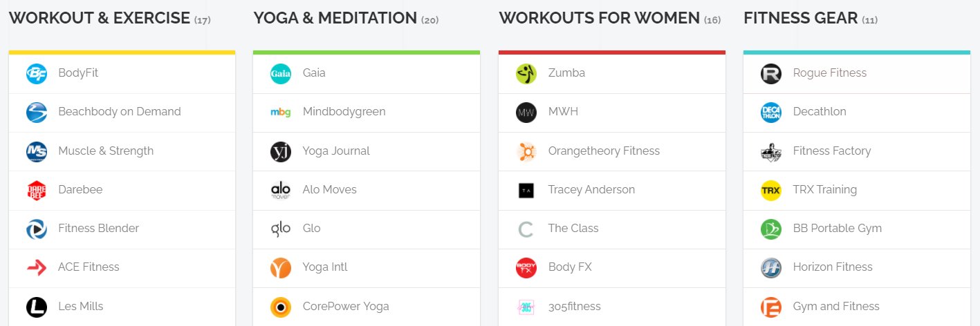Screen dimensions: 980x326
Task: Open the Alo Moves link
Action: pos(329,190)
